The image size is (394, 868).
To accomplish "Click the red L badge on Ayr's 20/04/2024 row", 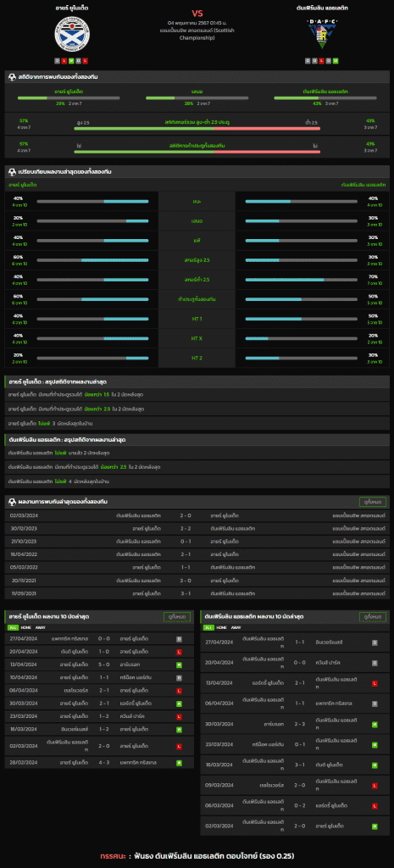I will (x=179, y=652).
